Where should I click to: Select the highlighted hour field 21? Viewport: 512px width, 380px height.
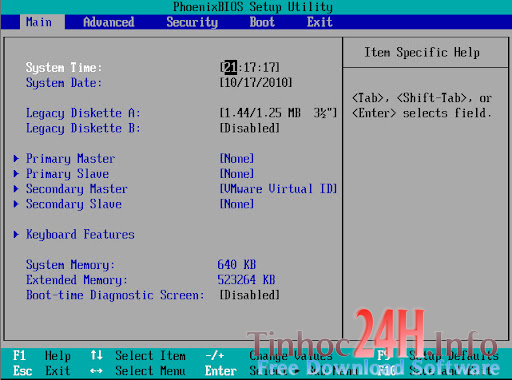coord(230,67)
